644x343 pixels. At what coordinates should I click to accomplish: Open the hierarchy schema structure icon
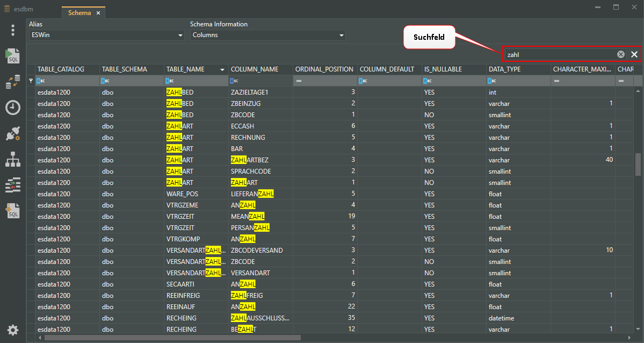(x=13, y=159)
